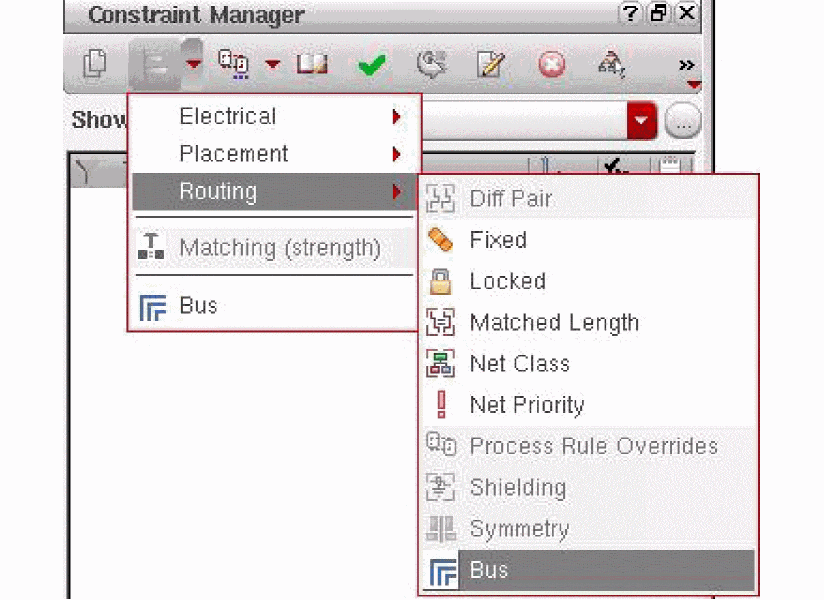The image size is (824, 600).
Task: Click the refresh constraints toolbar icon
Action: point(431,64)
